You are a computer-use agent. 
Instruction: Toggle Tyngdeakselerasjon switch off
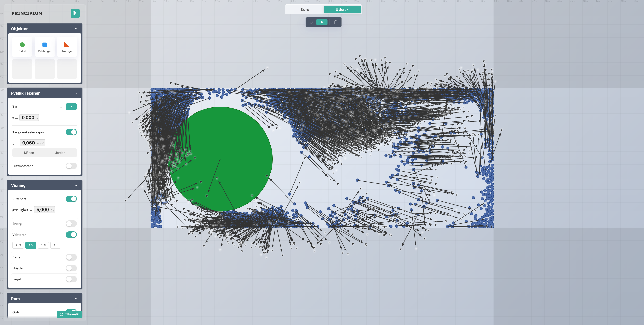tap(71, 132)
